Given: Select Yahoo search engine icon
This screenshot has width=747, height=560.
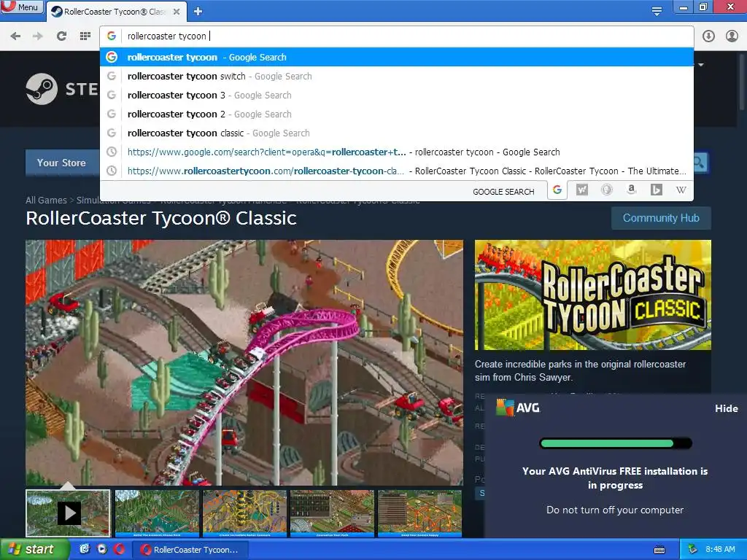Looking at the screenshot, I should [x=581, y=190].
